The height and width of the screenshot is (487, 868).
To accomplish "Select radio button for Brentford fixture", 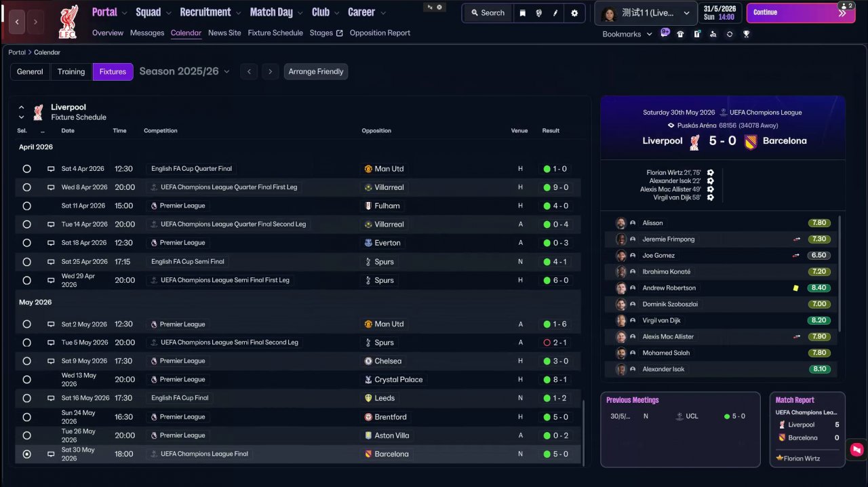I will [27, 417].
